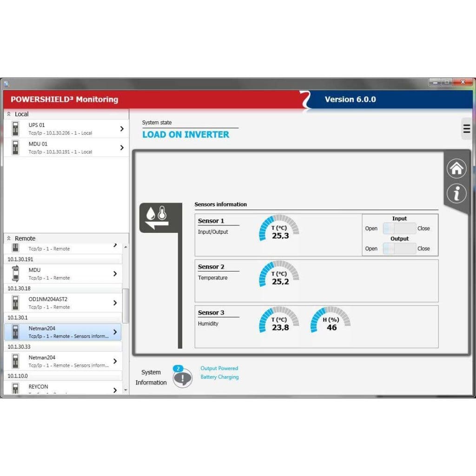Select UPS 01 in Local list
Screen dimensions: 476x476
(66, 129)
